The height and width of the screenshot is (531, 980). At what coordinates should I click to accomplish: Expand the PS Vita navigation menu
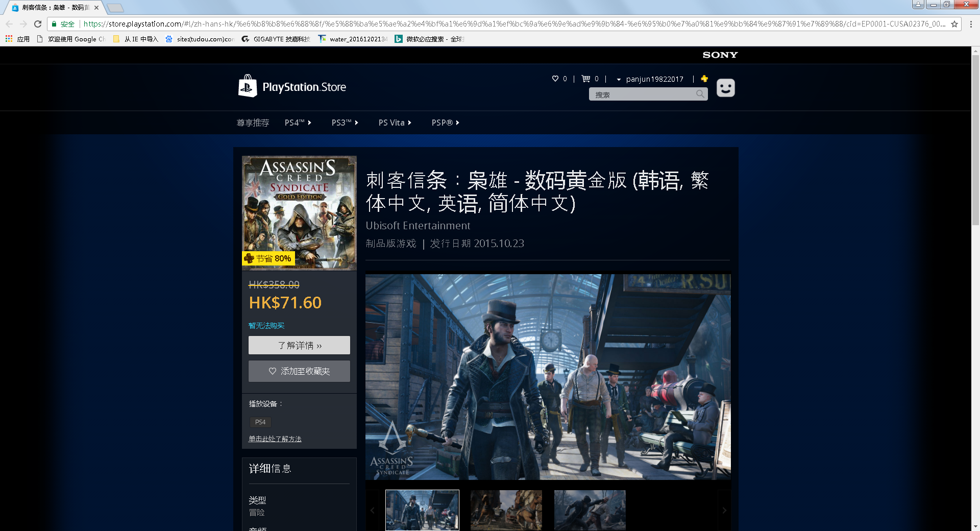[395, 123]
